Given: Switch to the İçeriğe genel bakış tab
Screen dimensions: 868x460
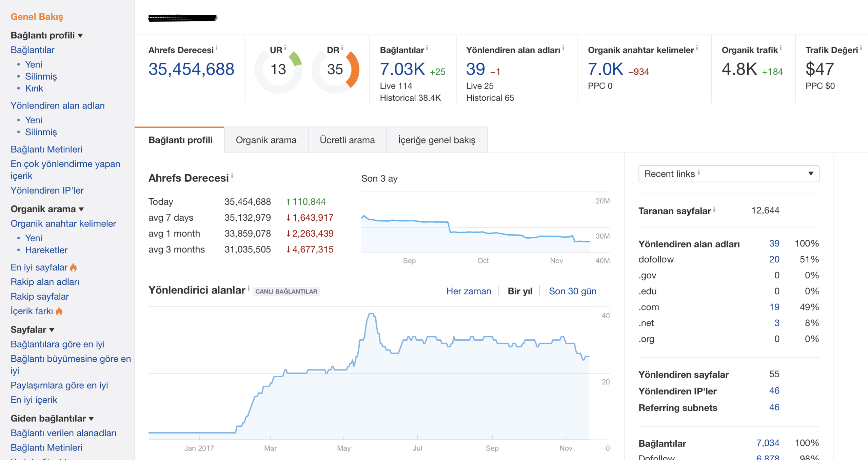Looking at the screenshot, I should coord(437,140).
